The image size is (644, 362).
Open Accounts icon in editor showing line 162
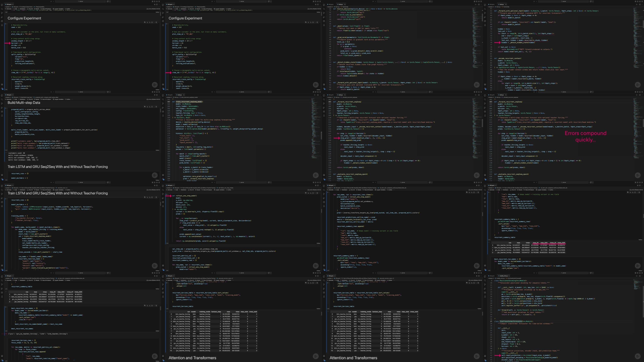pyautogui.click(x=163, y=175)
